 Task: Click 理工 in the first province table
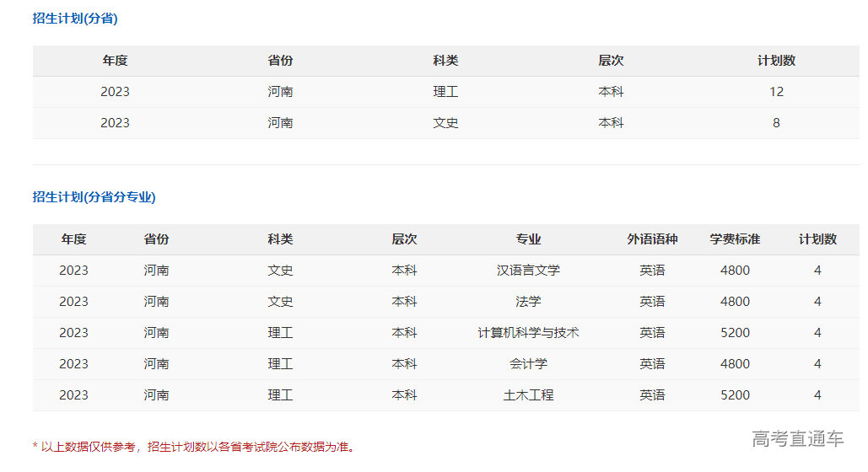click(x=445, y=92)
